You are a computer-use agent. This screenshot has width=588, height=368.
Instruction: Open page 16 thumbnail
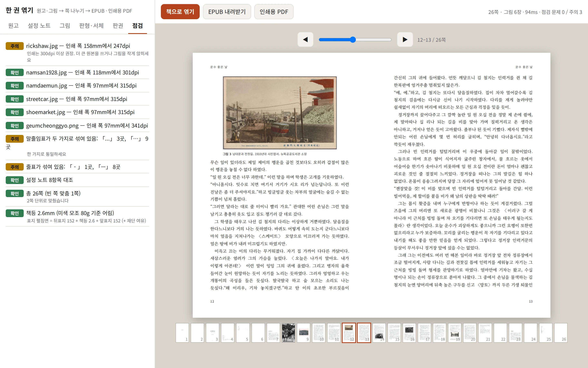click(x=409, y=333)
